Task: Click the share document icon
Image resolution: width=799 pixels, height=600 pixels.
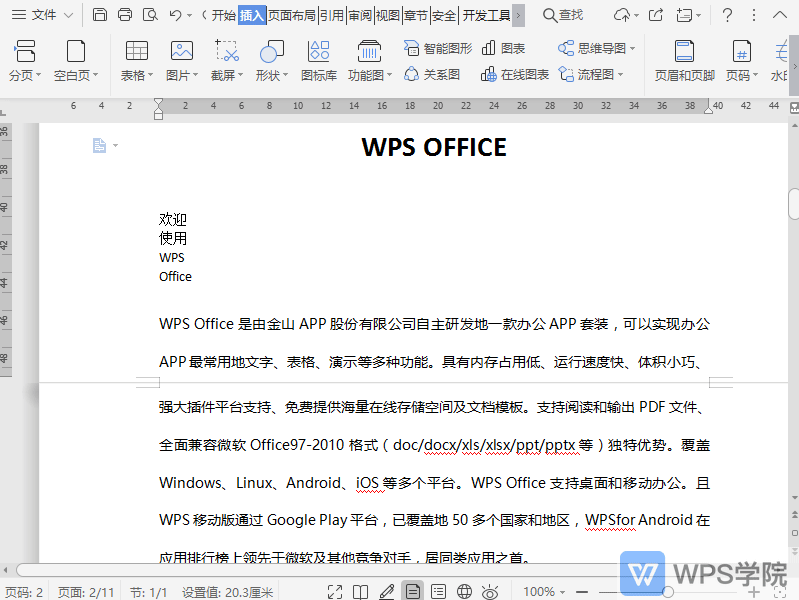Action: click(x=656, y=15)
